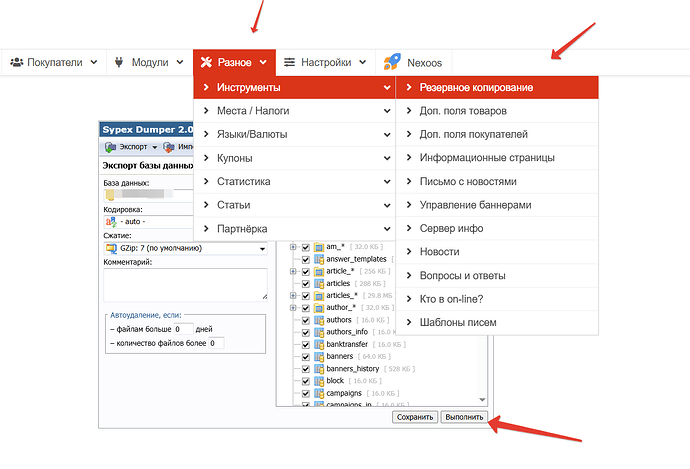Click the articles table icon
The height and width of the screenshot is (469, 690).
click(x=319, y=284)
